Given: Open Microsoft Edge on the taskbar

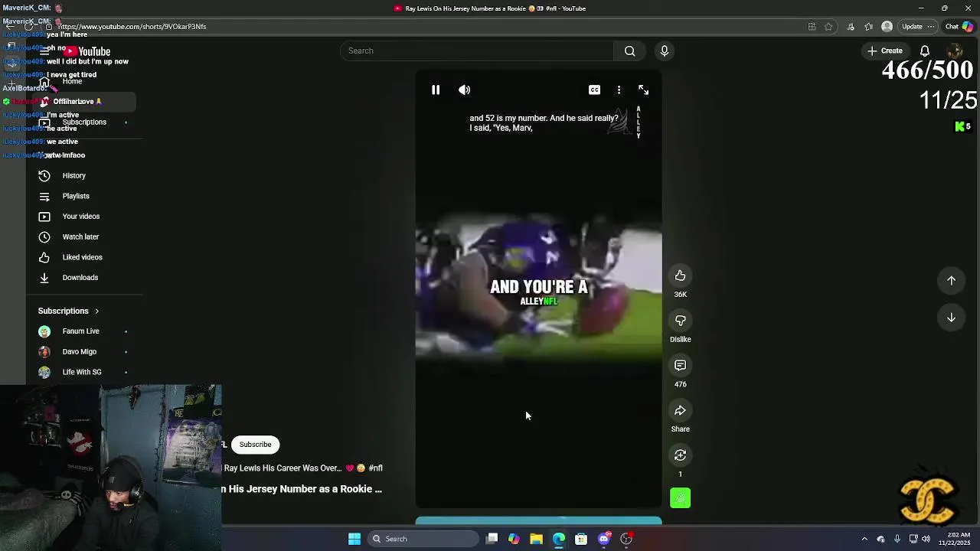Looking at the screenshot, I should pos(559,539).
